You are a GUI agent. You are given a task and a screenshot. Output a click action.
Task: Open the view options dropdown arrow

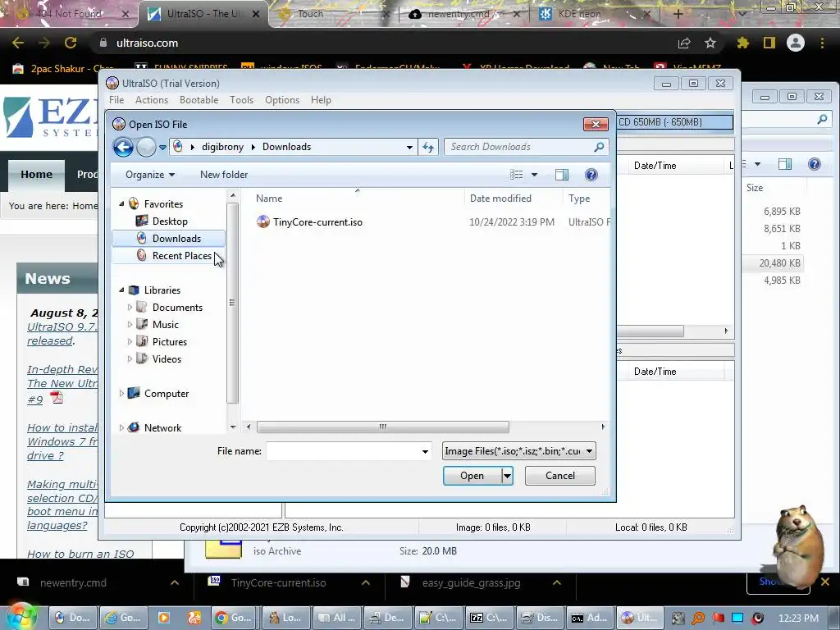tap(534, 175)
